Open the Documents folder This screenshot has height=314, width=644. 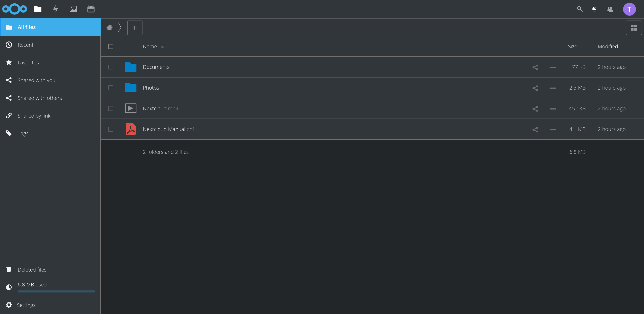point(156,67)
